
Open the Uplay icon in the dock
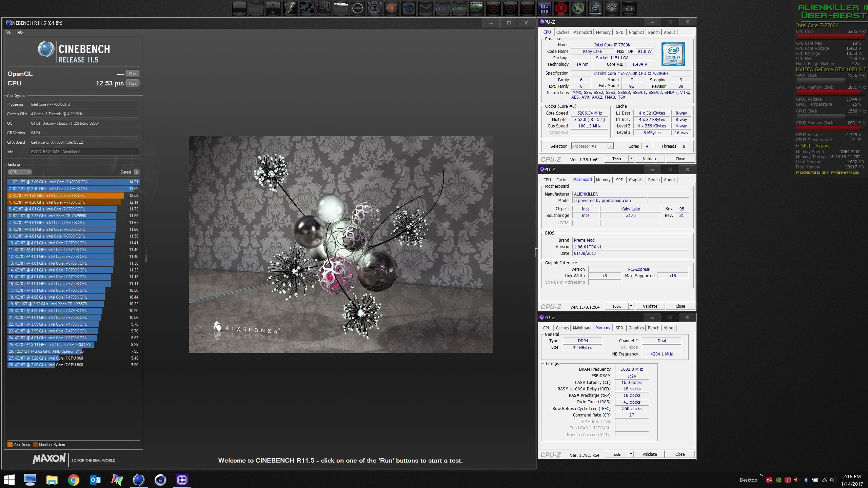click(408, 8)
